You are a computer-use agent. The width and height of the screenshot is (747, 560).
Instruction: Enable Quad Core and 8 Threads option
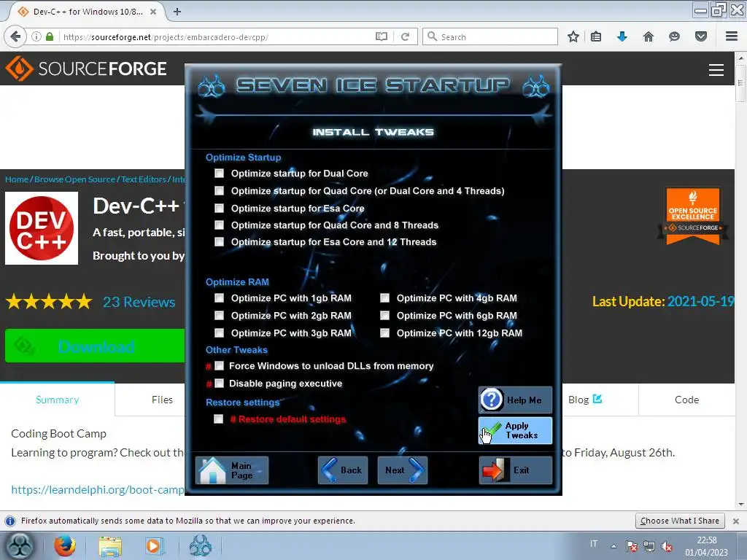point(219,225)
